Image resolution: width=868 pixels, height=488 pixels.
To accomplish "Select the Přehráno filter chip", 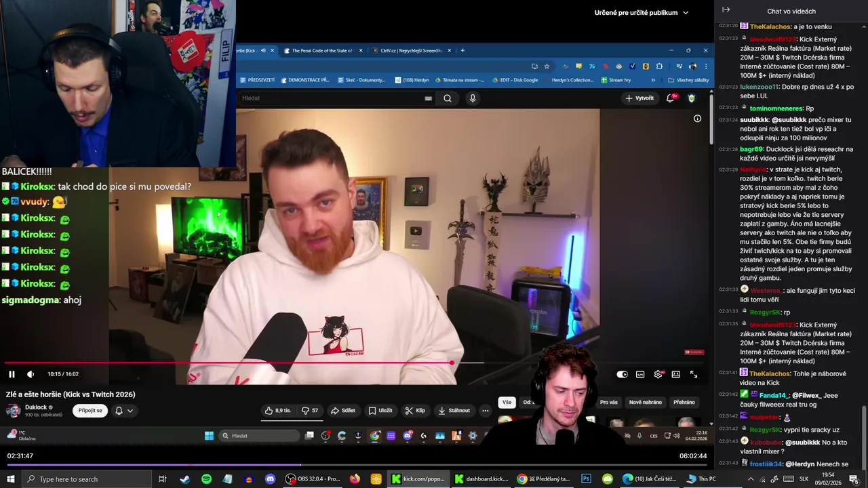I will [684, 402].
